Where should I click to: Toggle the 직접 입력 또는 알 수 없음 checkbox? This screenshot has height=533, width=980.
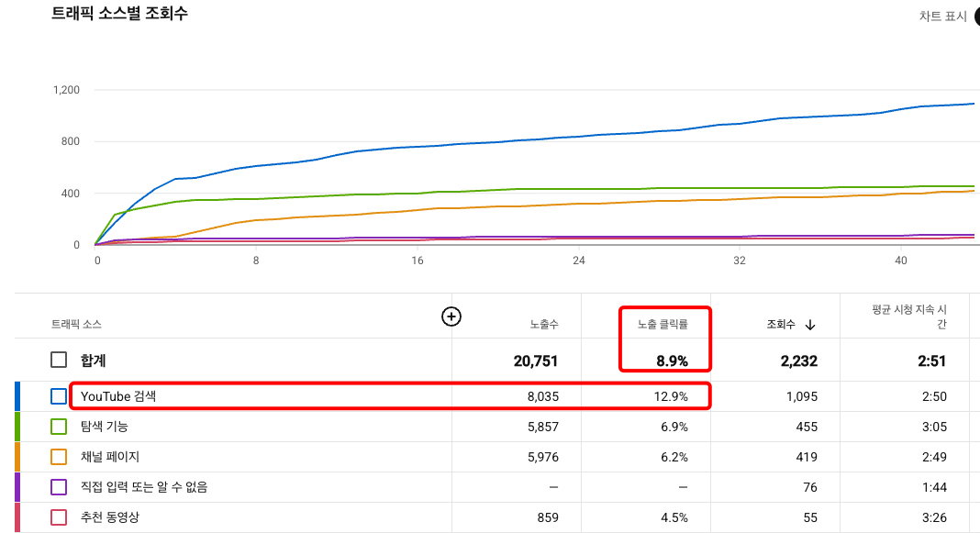tap(59, 487)
